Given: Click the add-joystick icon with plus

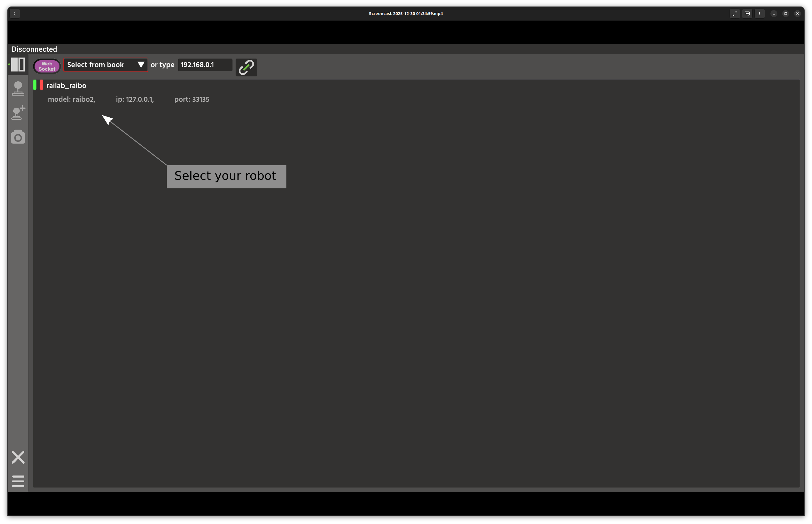Looking at the screenshot, I should [18, 113].
